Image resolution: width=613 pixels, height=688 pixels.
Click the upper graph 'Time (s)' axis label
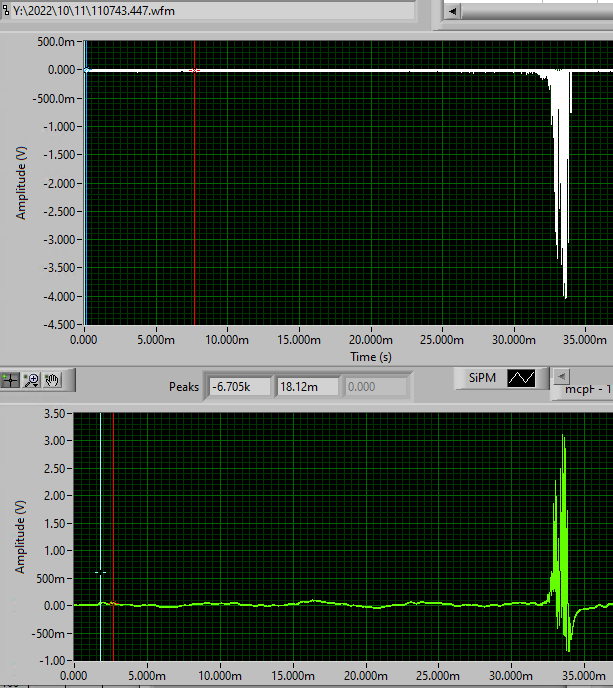371,357
